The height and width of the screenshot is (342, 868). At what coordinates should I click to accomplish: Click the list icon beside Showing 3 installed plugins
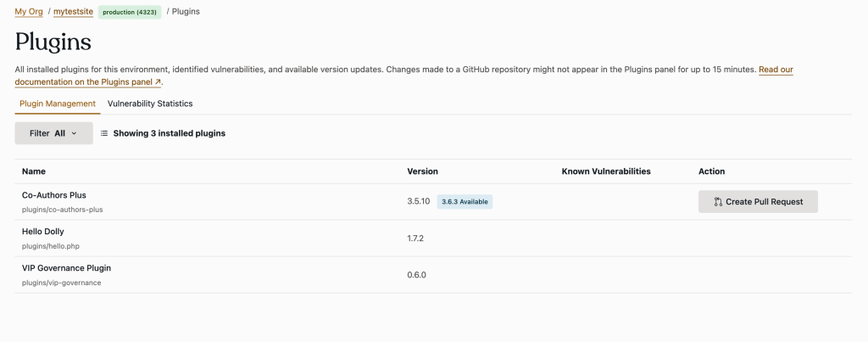click(104, 133)
